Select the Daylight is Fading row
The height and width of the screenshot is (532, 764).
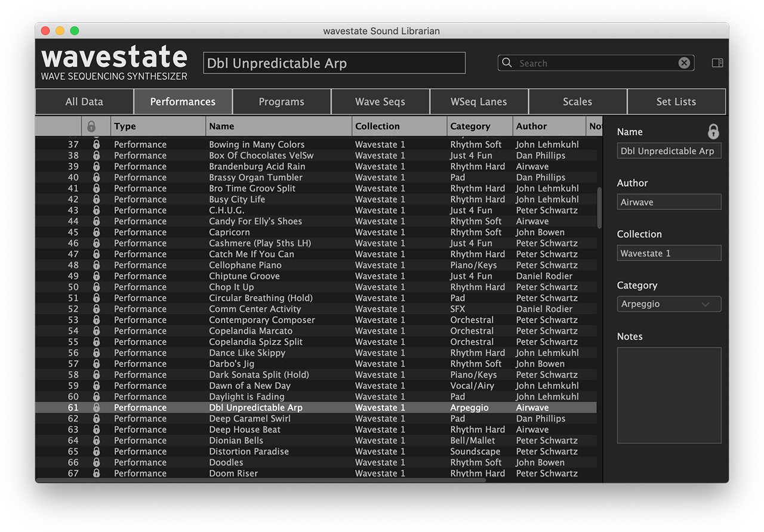pos(316,397)
